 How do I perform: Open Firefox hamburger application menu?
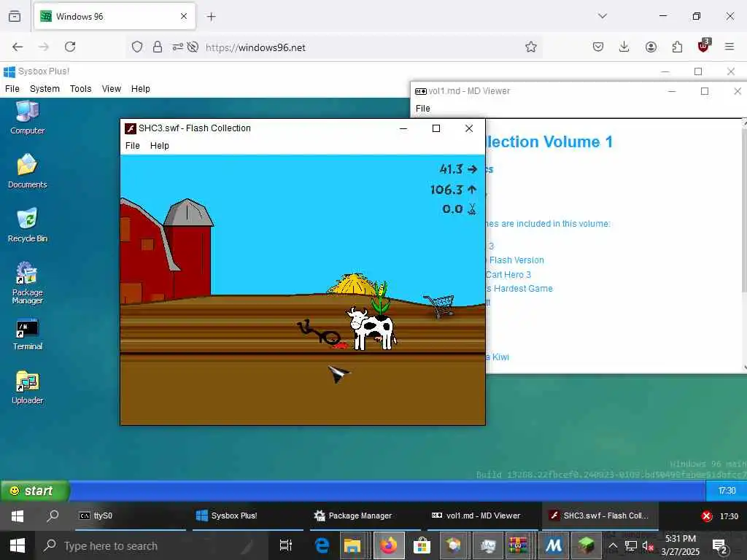click(729, 47)
